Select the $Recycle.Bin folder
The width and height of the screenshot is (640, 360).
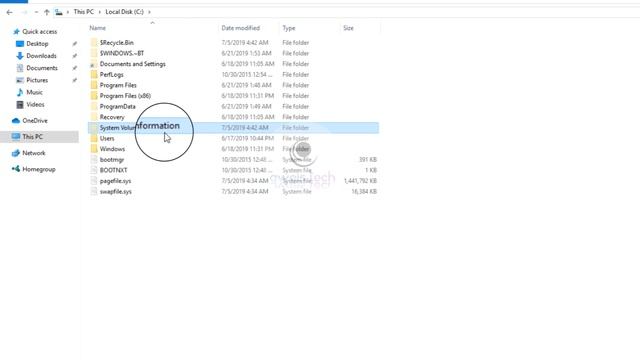(x=117, y=42)
